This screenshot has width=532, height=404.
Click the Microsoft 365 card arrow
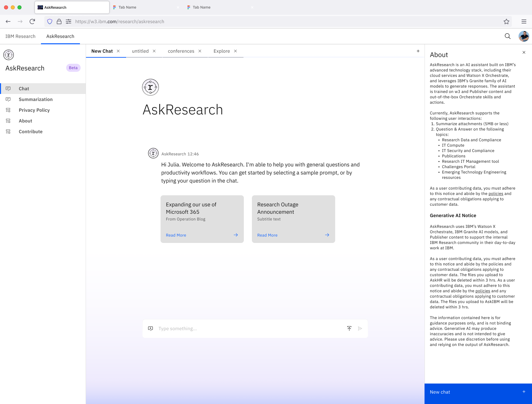click(236, 235)
